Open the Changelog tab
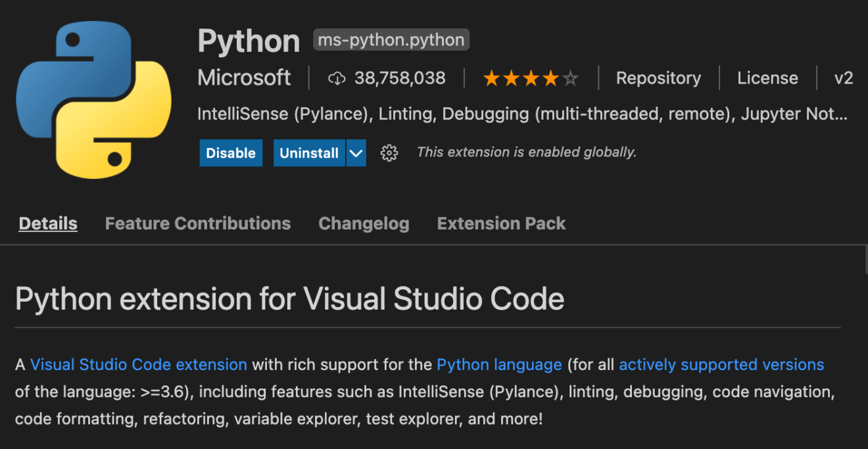Screen dimensions: 868x449 pos(364,224)
